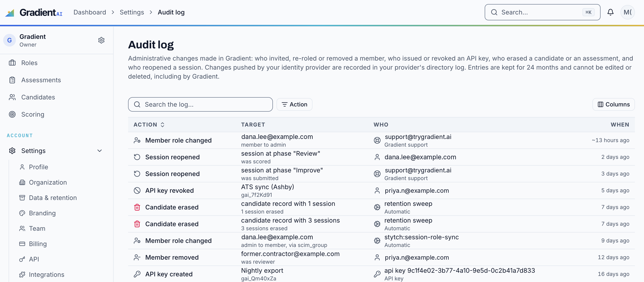Click the Member removed user-minus icon

click(x=137, y=257)
